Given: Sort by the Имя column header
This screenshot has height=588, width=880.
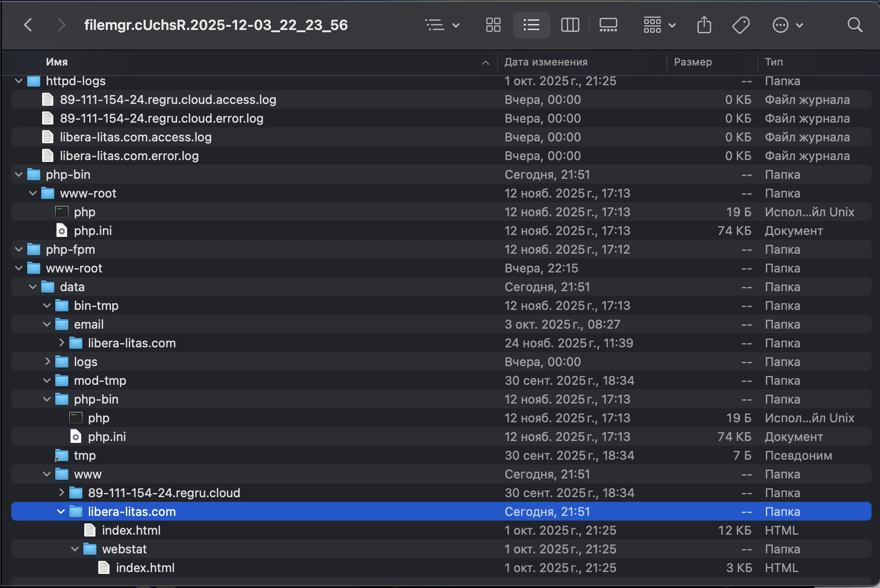Looking at the screenshot, I should 57,62.
